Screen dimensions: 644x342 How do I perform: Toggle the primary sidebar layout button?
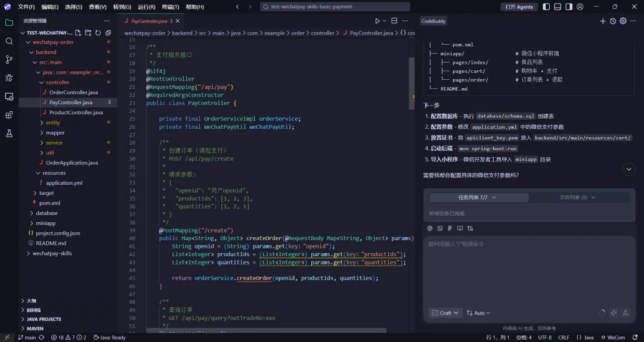(546, 7)
